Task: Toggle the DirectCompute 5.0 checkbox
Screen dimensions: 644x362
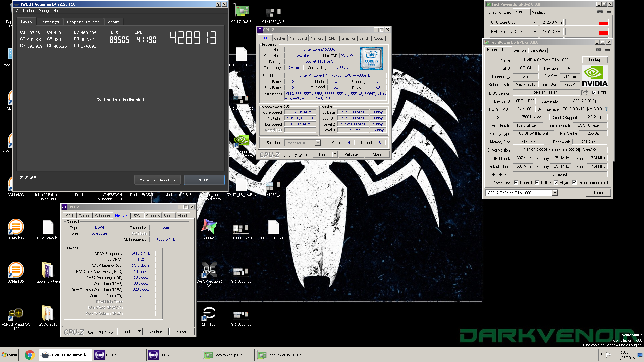Action: pyautogui.click(x=574, y=183)
